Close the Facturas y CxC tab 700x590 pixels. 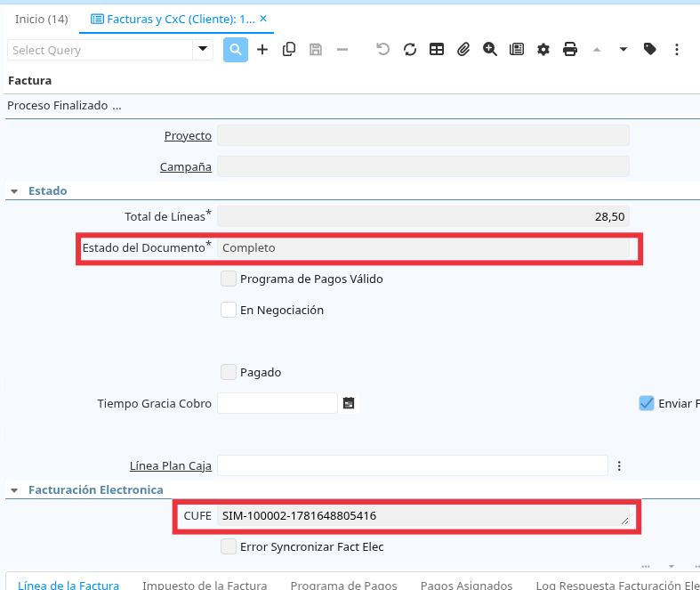[x=263, y=19]
